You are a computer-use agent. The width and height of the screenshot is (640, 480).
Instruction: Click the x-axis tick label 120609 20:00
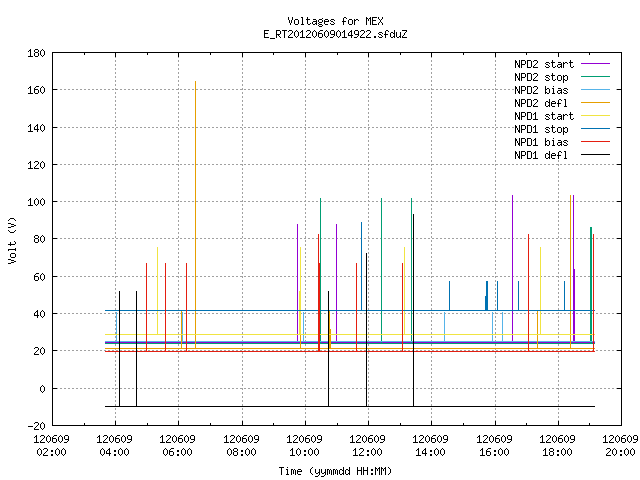[620, 446]
